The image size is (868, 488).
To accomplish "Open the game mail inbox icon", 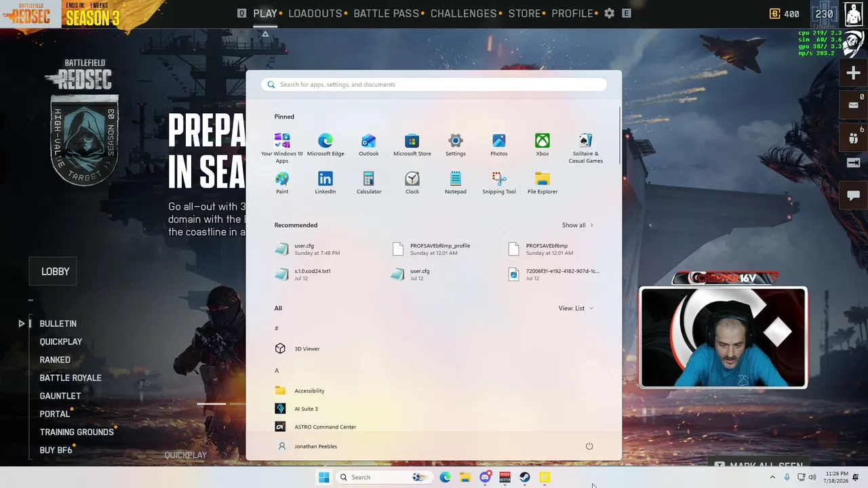I will [x=853, y=105].
